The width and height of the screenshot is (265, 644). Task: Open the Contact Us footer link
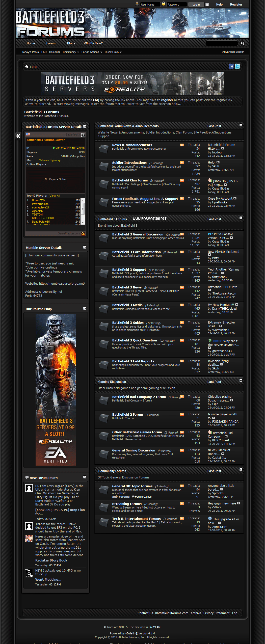point(145,613)
